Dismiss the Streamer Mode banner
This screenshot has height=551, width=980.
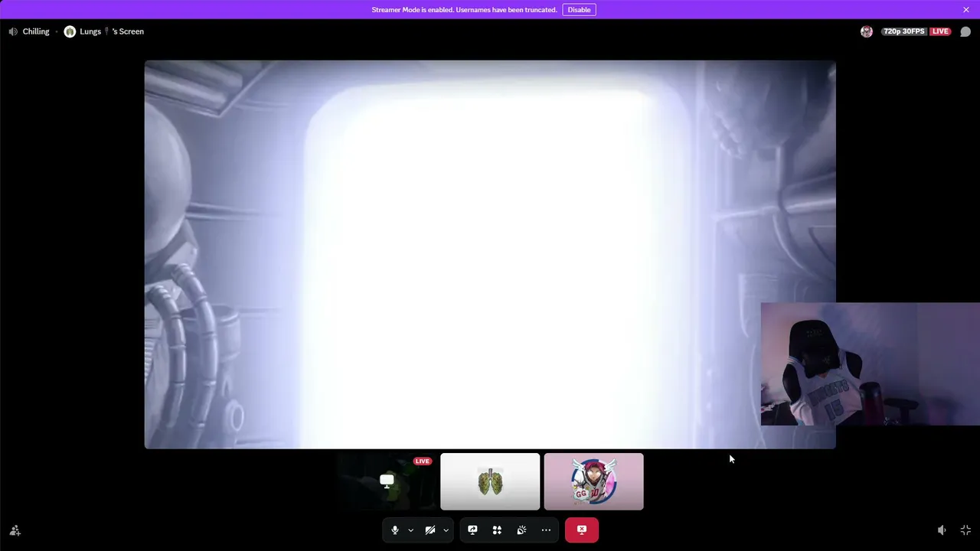click(966, 10)
